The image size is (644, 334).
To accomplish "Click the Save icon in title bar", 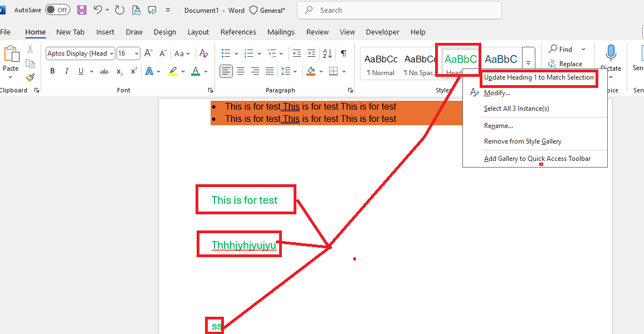I will 82,10.
